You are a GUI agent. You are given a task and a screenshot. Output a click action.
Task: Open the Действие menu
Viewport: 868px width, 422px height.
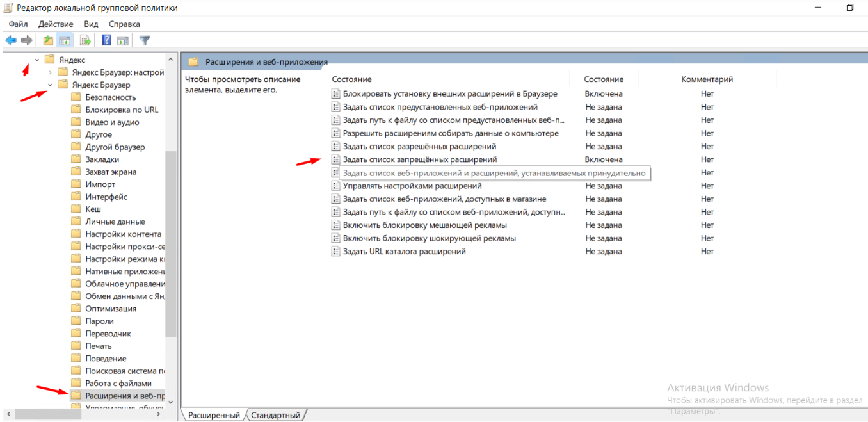[56, 24]
